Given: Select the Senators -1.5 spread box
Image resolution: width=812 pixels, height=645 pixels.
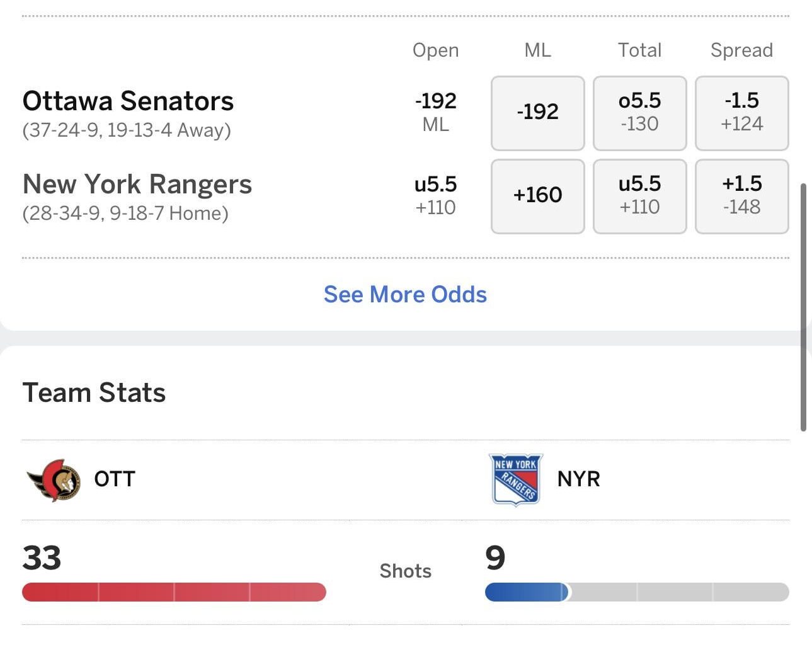Looking at the screenshot, I should tap(741, 112).
